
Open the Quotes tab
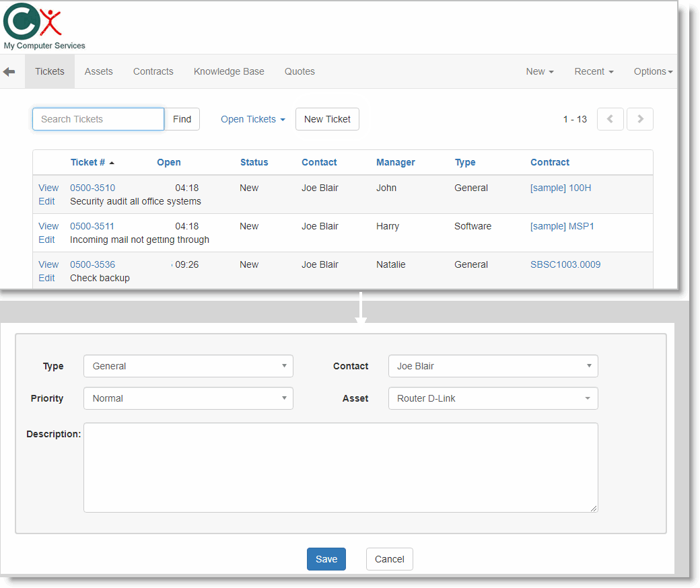[x=300, y=71]
